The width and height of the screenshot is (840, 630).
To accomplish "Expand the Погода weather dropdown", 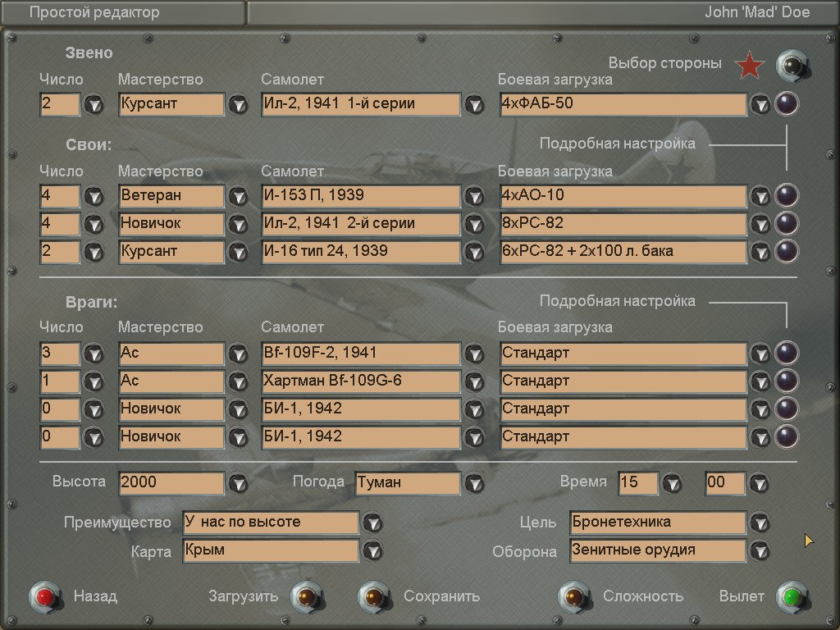I will (x=475, y=483).
